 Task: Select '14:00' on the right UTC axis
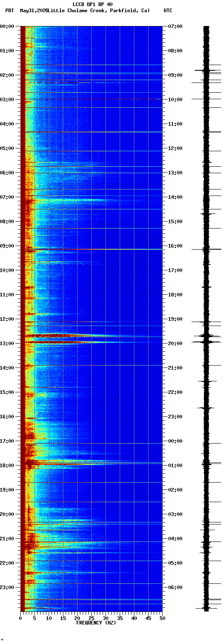coord(175,197)
